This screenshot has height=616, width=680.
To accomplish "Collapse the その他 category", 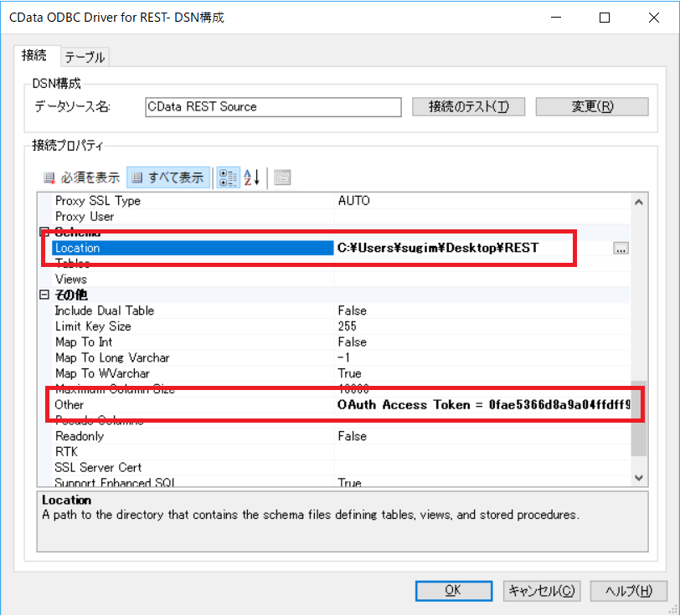I will pos(44,295).
